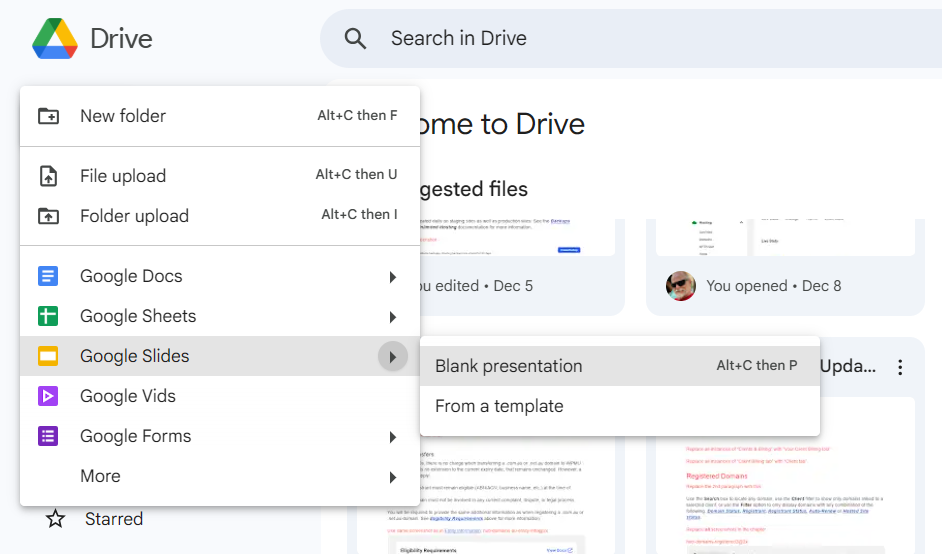Image resolution: width=942 pixels, height=554 pixels.
Task: Expand the Google Slides submenu arrow
Action: 393,357
